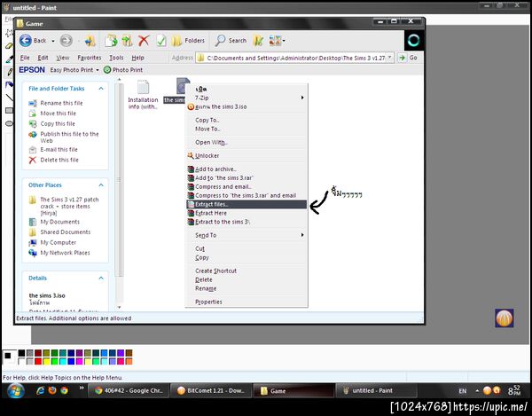Open Shared Documents in Other Places

tap(65, 232)
